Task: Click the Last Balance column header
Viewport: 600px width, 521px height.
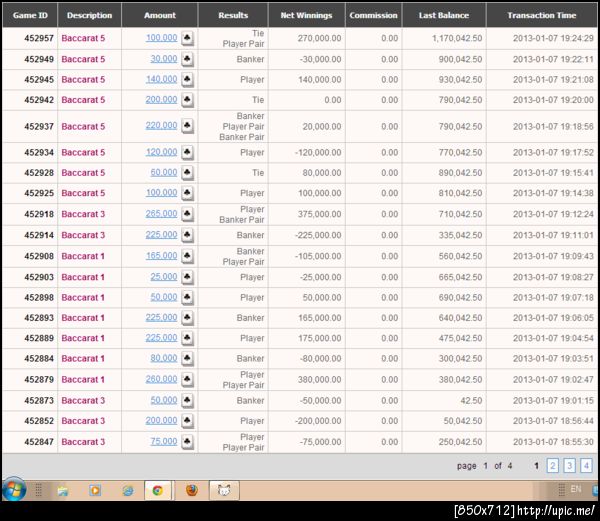Action: [x=444, y=15]
